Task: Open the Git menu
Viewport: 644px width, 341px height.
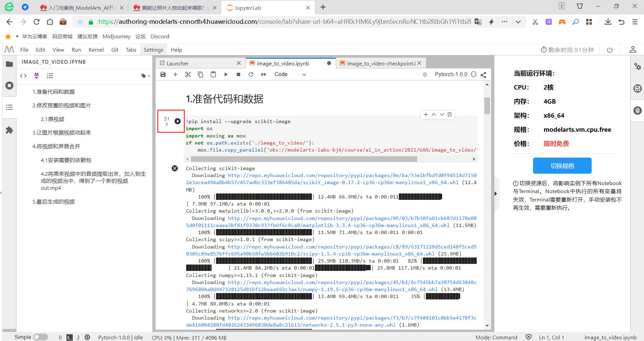Action: (115, 50)
